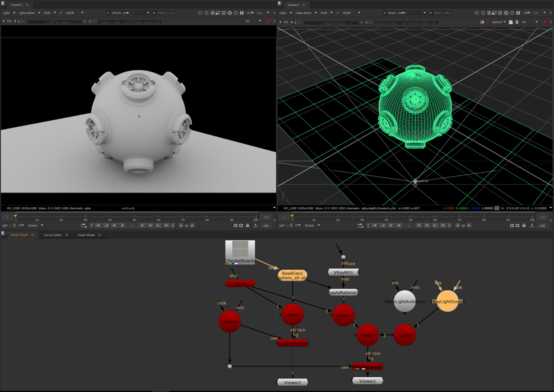The height and width of the screenshot is (392, 554).
Task: Click the camera lock icon in Viewer2
Action: point(511,22)
